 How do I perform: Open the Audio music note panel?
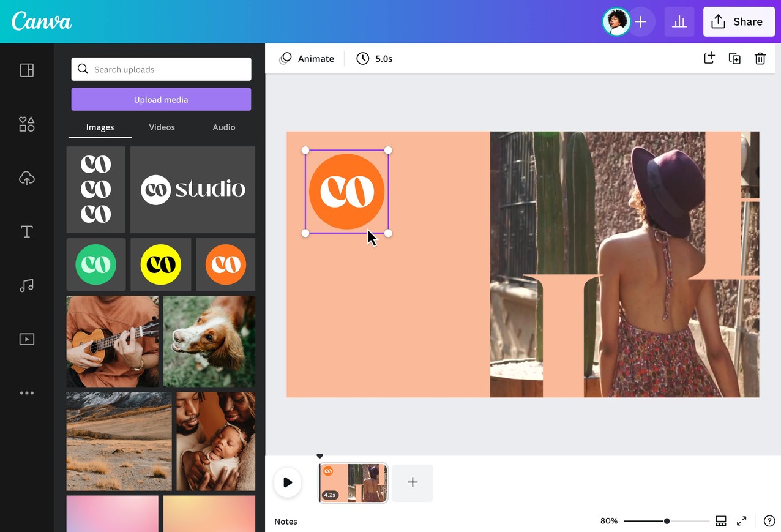27,285
